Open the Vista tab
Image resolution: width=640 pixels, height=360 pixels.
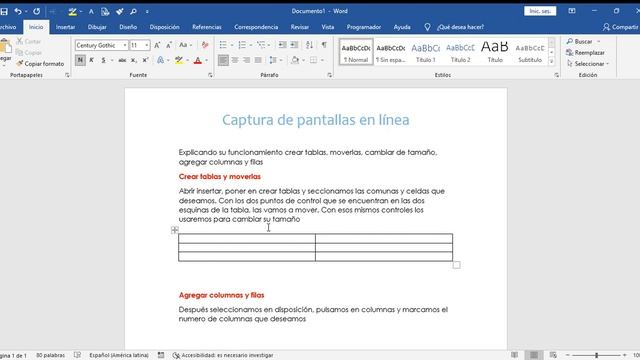point(327,27)
